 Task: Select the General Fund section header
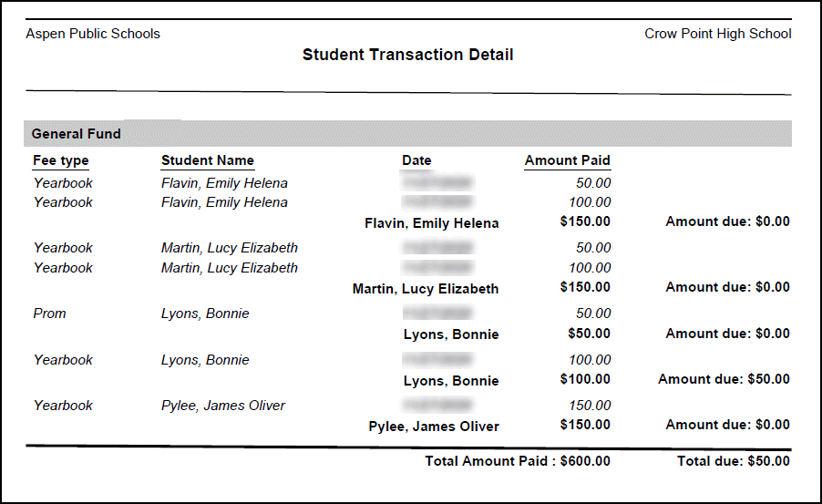pos(77,134)
